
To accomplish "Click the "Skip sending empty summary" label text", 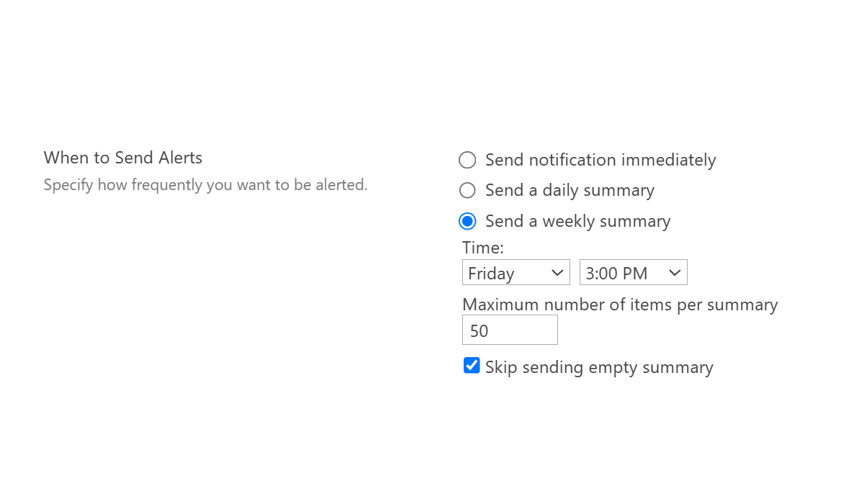I will click(x=599, y=367).
